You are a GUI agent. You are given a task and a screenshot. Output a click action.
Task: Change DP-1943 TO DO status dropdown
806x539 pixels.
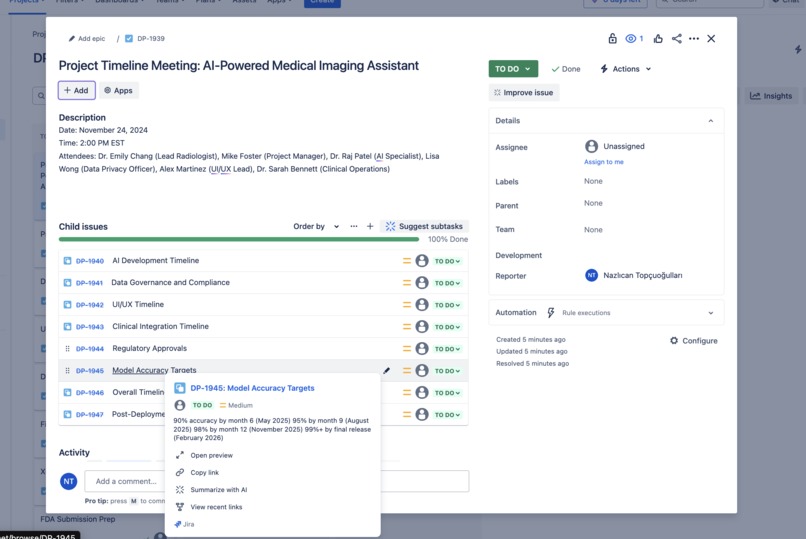[447, 327]
